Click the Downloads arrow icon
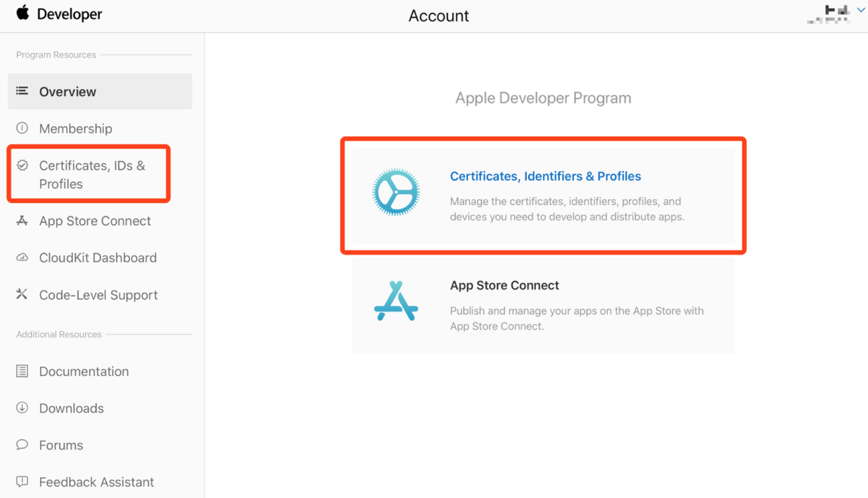 (22, 408)
